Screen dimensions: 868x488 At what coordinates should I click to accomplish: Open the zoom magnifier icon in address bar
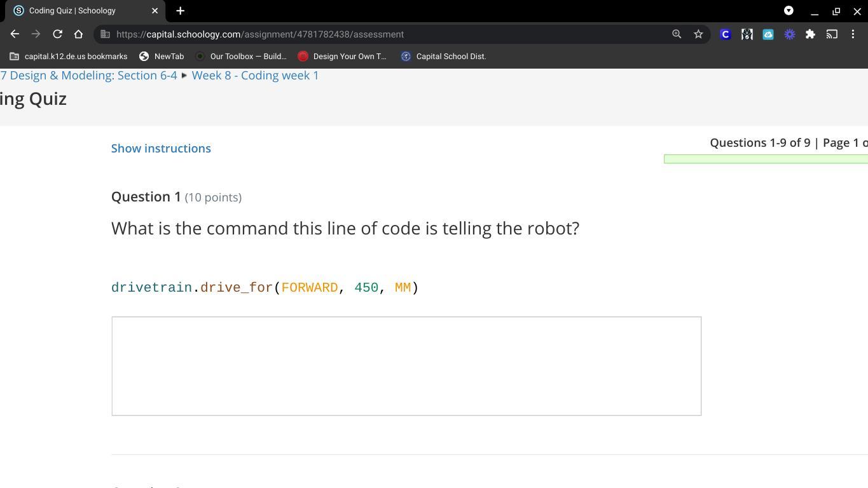pyautogui.click(x=677, y=34)
